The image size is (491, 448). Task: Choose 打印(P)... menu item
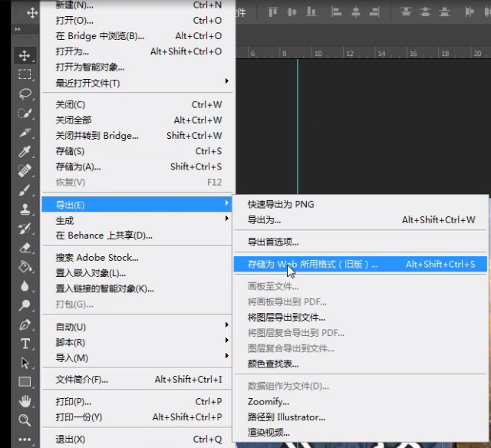pyautogui.click(x=137, y=401)
